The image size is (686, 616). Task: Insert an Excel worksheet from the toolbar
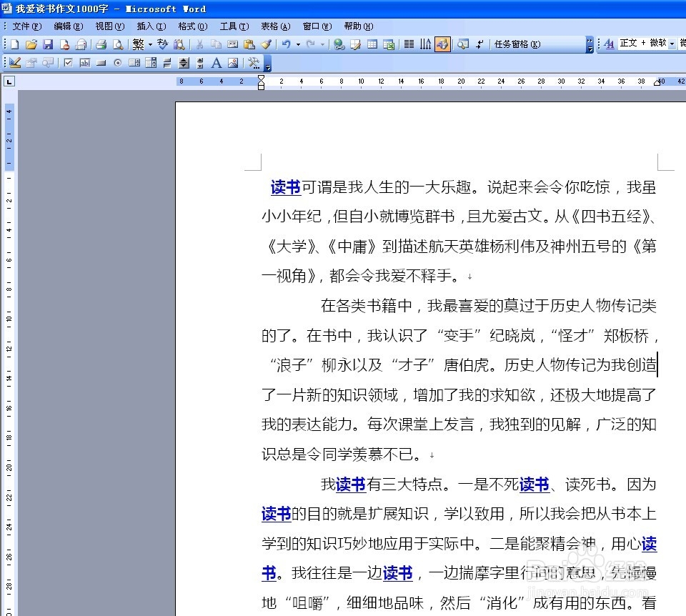click(389, 44)
